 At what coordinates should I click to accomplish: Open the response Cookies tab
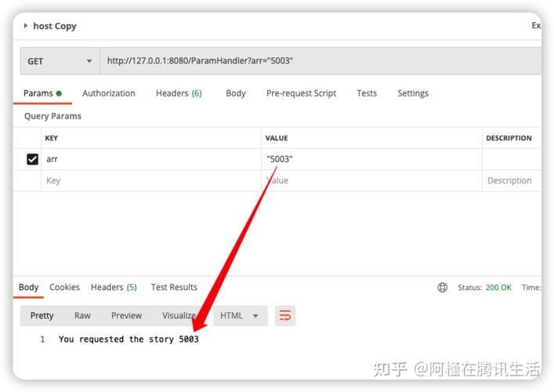[x=64, y=287]
